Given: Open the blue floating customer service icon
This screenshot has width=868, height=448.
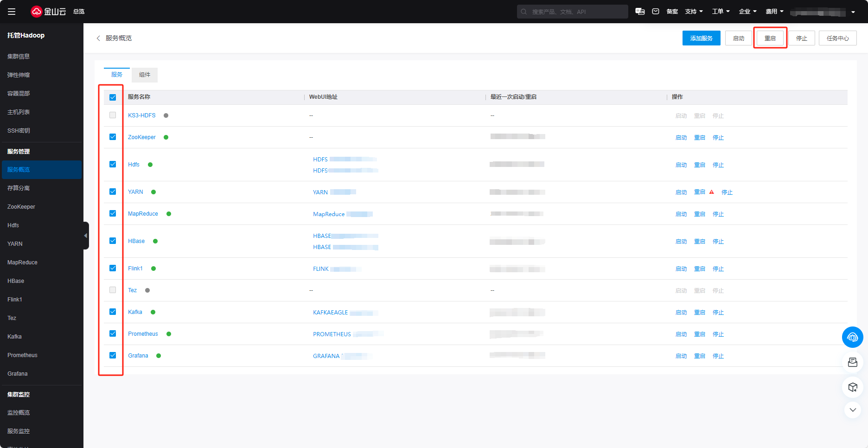Looking at the screenshot, I should 852,337.
